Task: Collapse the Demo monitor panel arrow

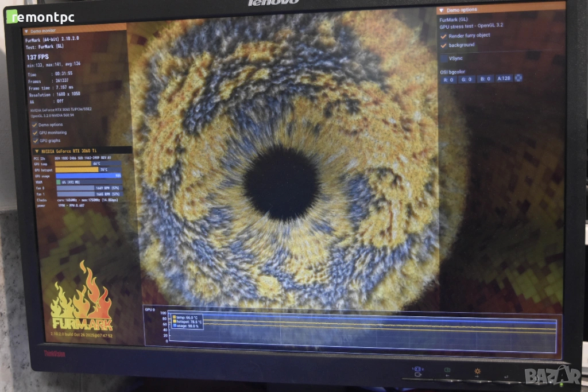Action: [26, 30]
